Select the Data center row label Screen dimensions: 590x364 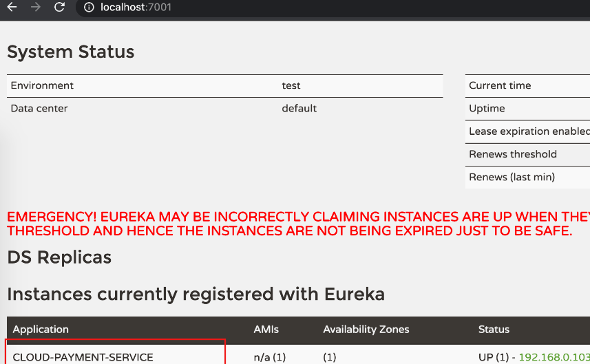pyautogui.click(x=39, y=109)
